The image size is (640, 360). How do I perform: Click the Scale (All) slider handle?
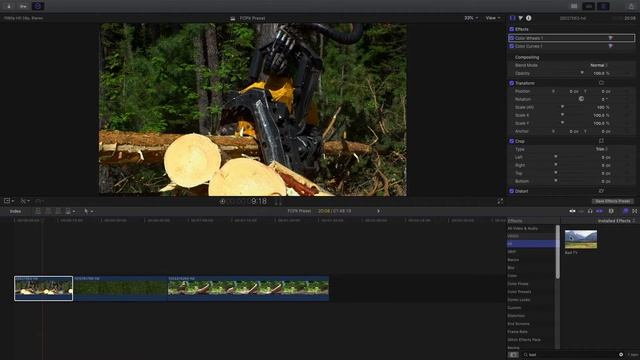(x=562, y=107)
